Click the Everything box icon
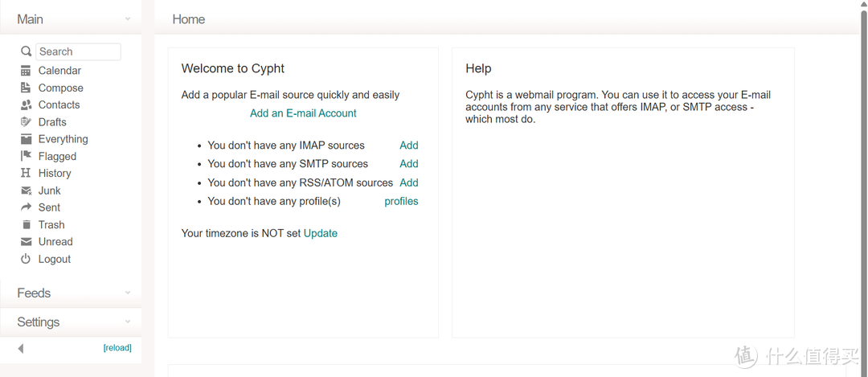 point(26,139)
